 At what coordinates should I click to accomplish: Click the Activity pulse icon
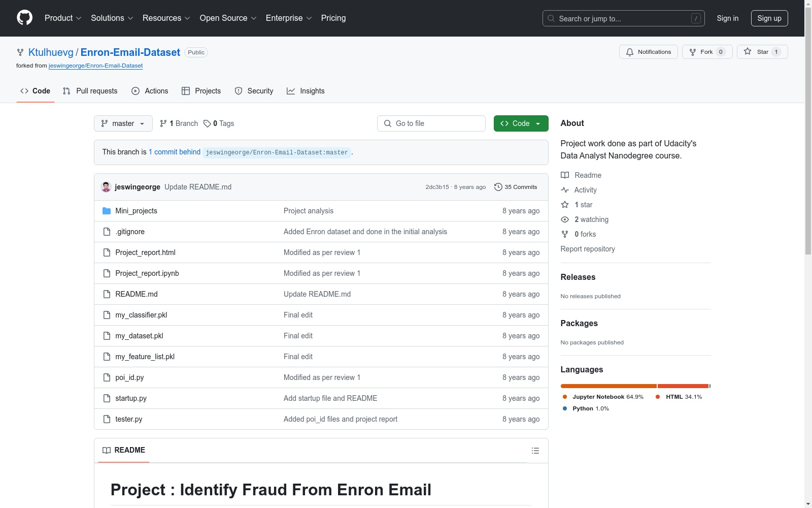tap(565, 190)
